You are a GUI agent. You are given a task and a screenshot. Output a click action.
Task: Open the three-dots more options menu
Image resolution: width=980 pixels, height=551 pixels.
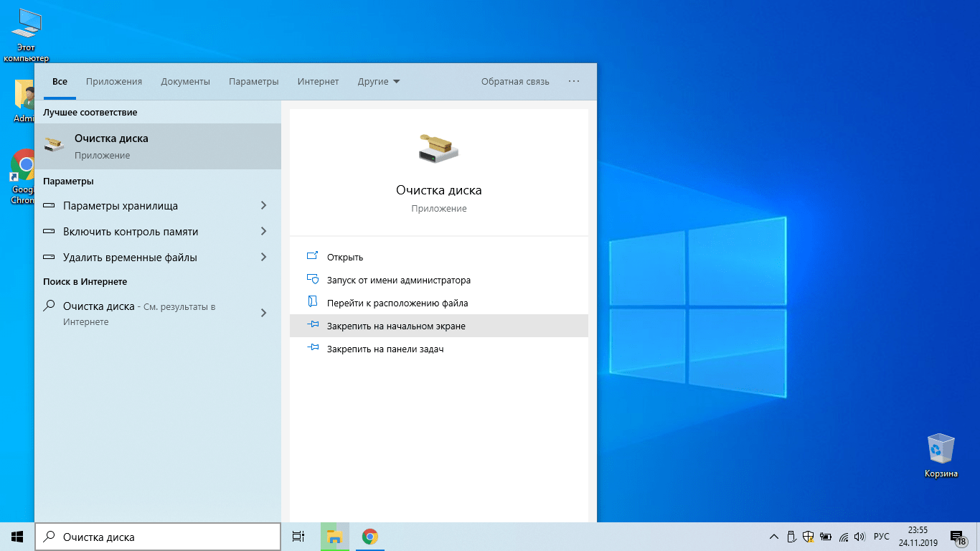pos(574,82)
